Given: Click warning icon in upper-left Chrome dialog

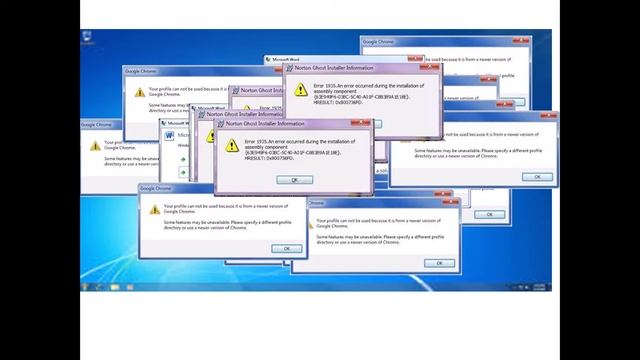Looking at the screenshot, I should pyautogui.click(x=140, y=92).
